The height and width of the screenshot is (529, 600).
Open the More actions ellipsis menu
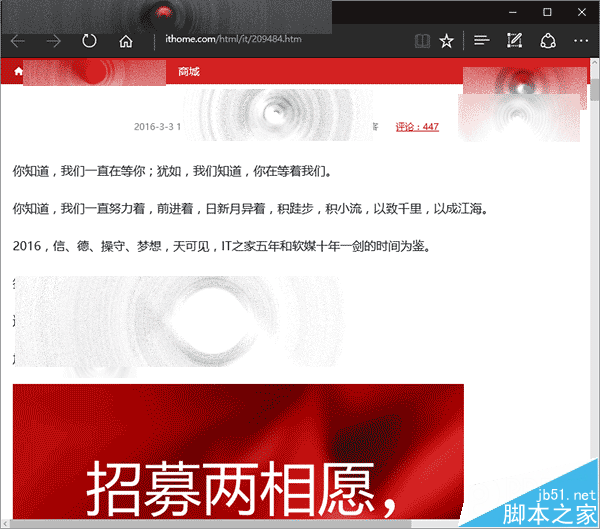point(581,41)
